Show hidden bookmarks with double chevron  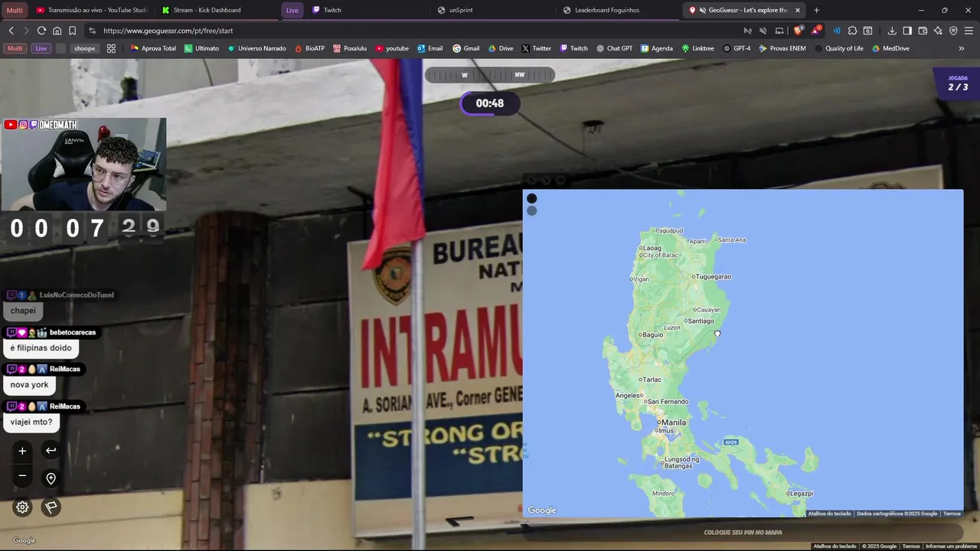pyautogui.click(x=962, y=48)
